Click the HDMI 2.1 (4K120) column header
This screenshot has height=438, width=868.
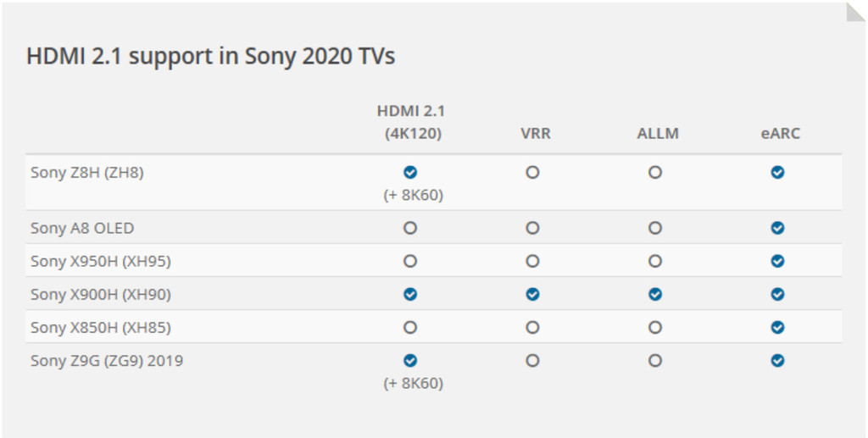[411, 122]
